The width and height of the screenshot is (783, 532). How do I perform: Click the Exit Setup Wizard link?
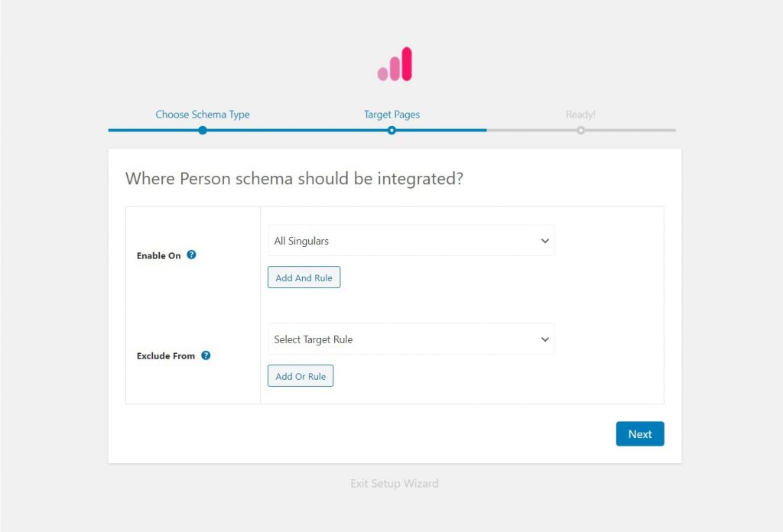[395, 483]
